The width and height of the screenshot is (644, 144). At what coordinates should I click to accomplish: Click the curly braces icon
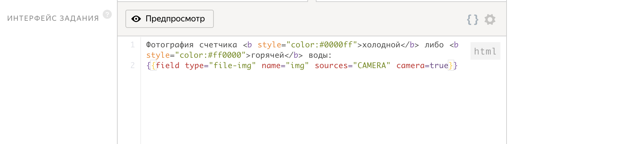[472, 19]
